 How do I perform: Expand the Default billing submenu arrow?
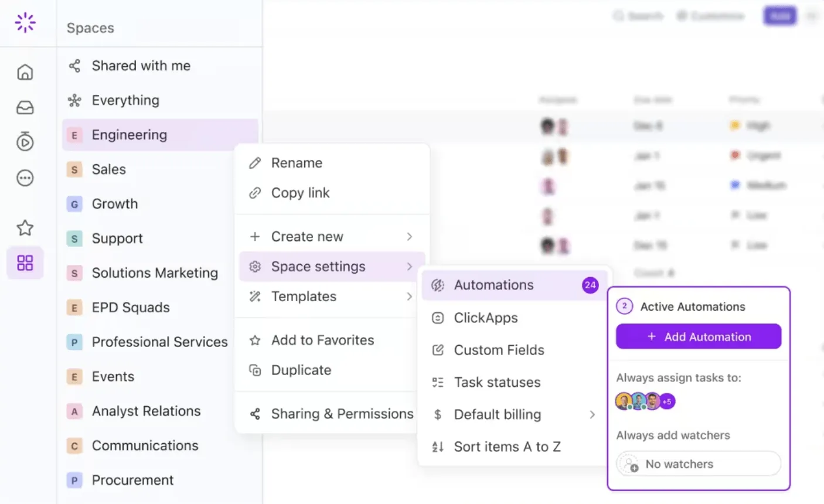tap(593, 414)
